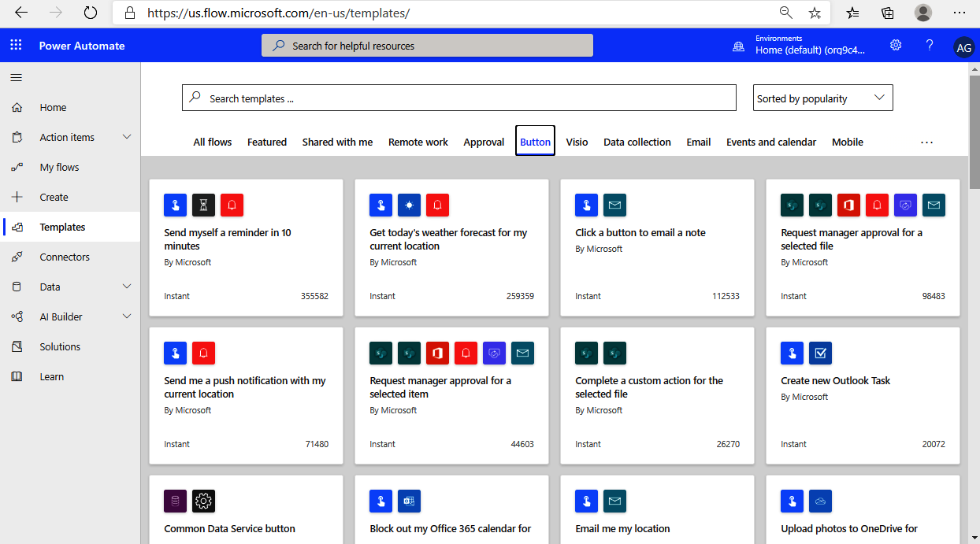Click the My flows icon in sidebar
Viewport: 980px width, 544px height.
point(17,167)
